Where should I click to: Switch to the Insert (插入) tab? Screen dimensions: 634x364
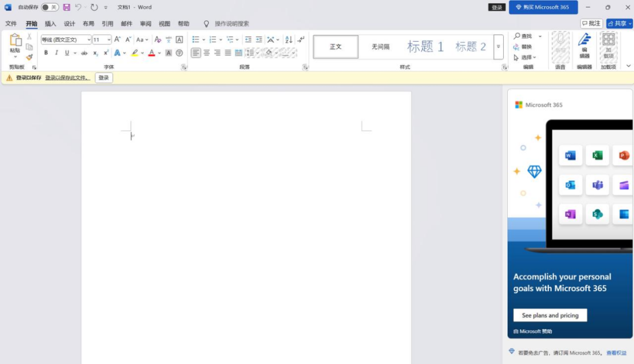(x=50, y=23)
